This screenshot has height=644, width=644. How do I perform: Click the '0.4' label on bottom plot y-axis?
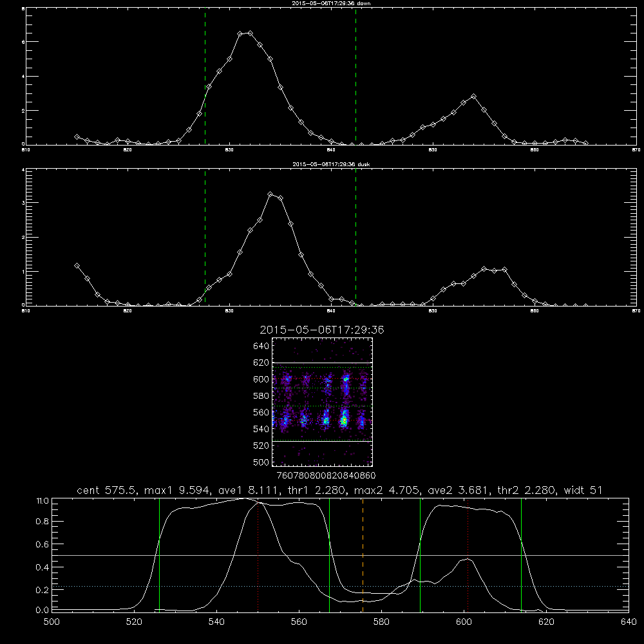43,567
